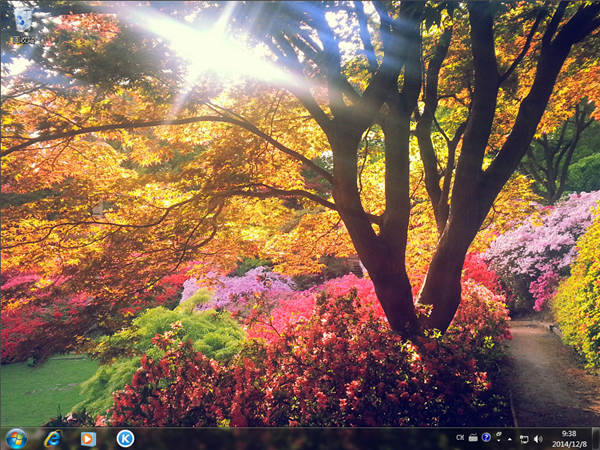Launch Internet Explorer from the taskbar
The width and height of the screenshot is (600, 450).
[x=52, y=439]
